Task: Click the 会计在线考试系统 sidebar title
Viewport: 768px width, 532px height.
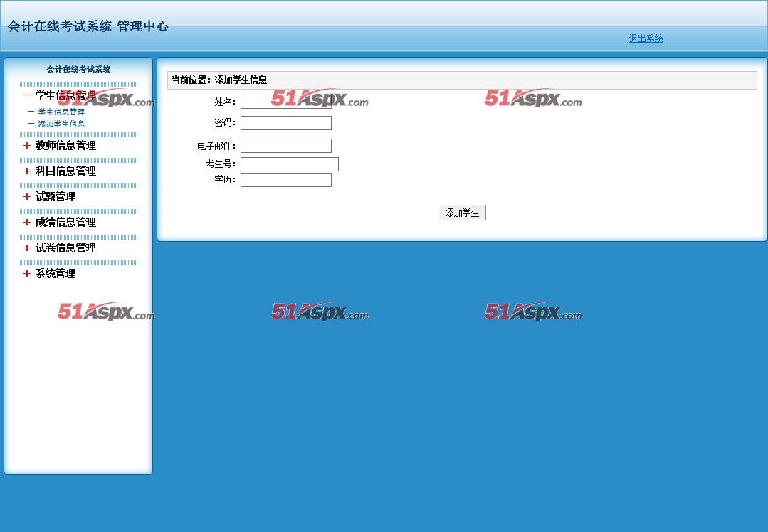Action: [x=78, y=69]
